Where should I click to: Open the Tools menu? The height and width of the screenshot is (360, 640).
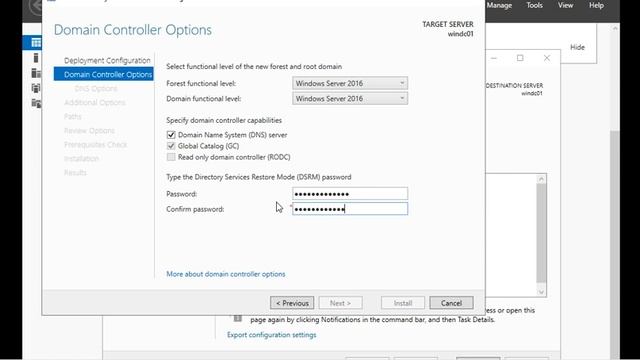[x=534, y=5]
